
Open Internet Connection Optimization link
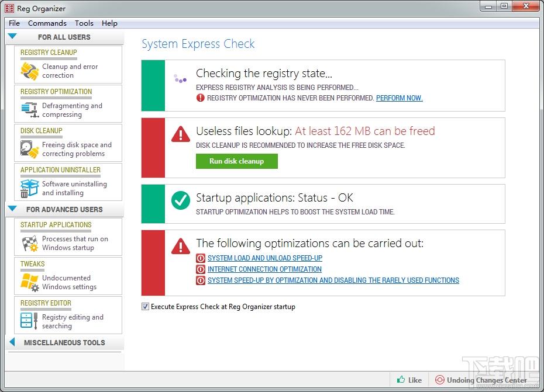264,269
